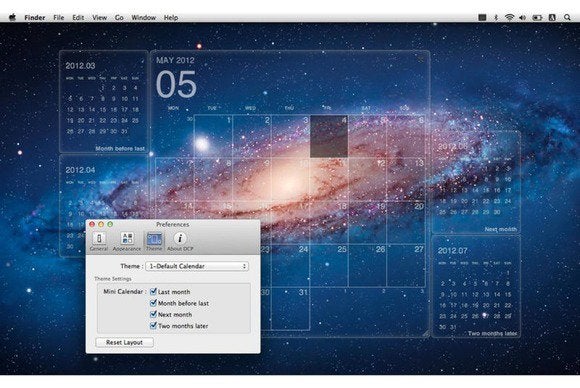Open the Theme dropdown 1-Default Calendar

point(197,266)
